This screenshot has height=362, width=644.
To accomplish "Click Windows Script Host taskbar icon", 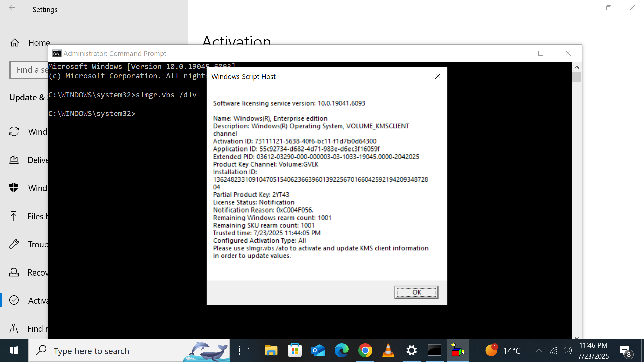I will (458, 351).
